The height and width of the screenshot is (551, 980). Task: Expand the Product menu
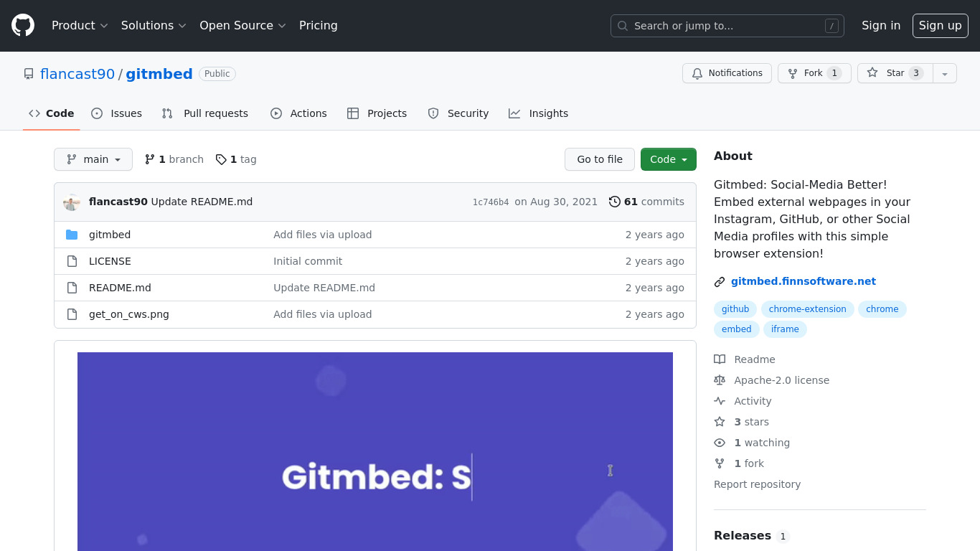point(80,26)
